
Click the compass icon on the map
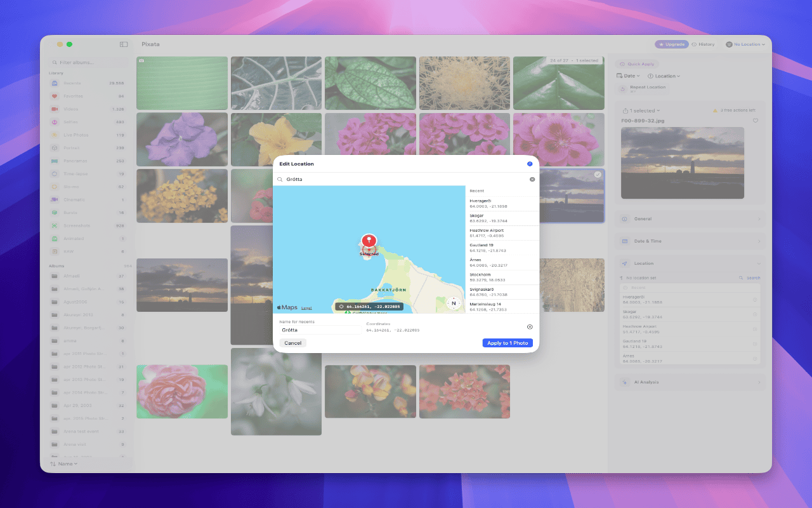454,304
